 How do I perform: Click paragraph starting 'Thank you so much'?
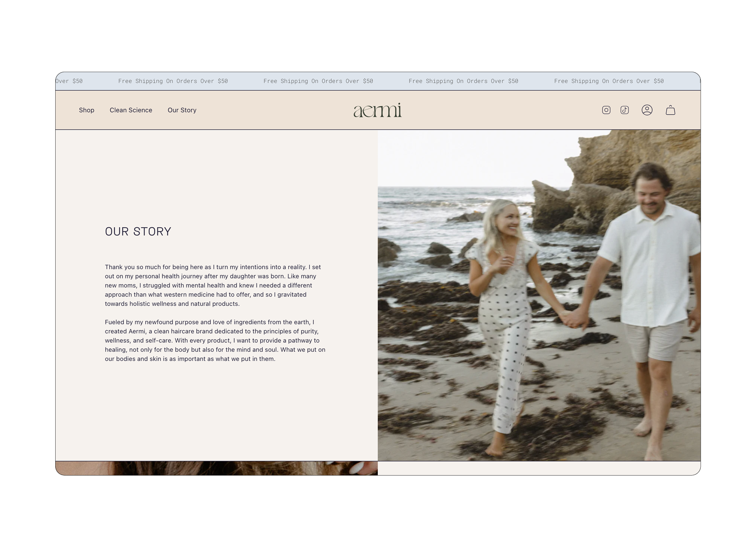pyautogui.click(x=213, y=285)
